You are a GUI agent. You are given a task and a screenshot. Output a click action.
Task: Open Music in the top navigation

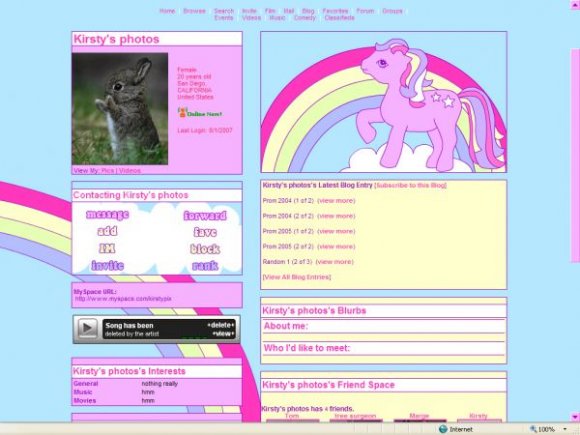point(277,18)
